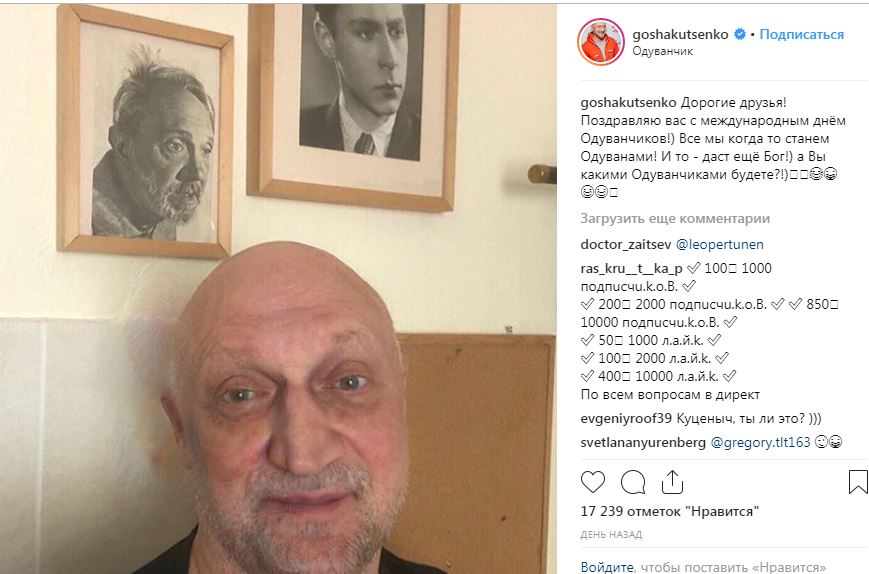
Task: Follow the account via Подписаться
Action: [x=801, y=34]
